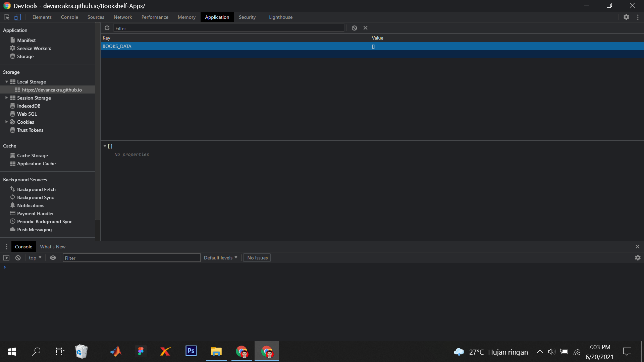The height and width of the screenshot is (362, 644).
Task: Open the DevTools settings gear
Action: pos(626,17)
